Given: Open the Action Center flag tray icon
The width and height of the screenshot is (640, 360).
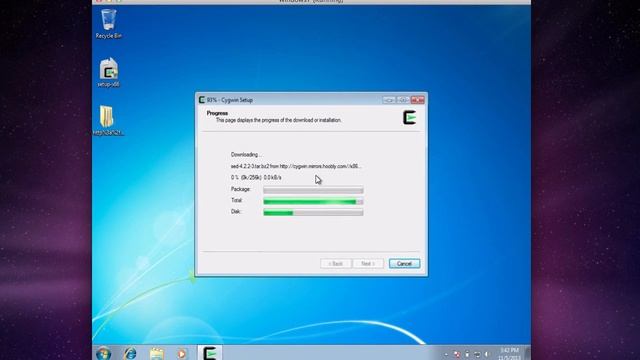Looking at the screenshot, I should tap(457, 354).
